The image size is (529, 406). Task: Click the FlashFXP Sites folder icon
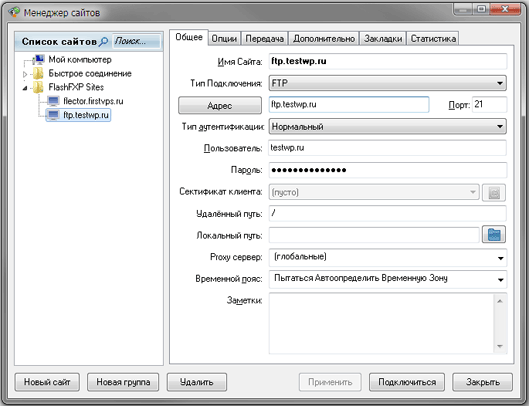click(x=38, y=87)
